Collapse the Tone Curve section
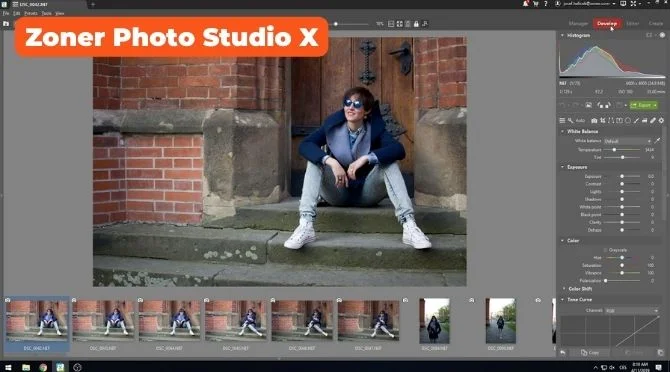Image resolution: width=670 pixels, height=372 pixels. point(562,300)
